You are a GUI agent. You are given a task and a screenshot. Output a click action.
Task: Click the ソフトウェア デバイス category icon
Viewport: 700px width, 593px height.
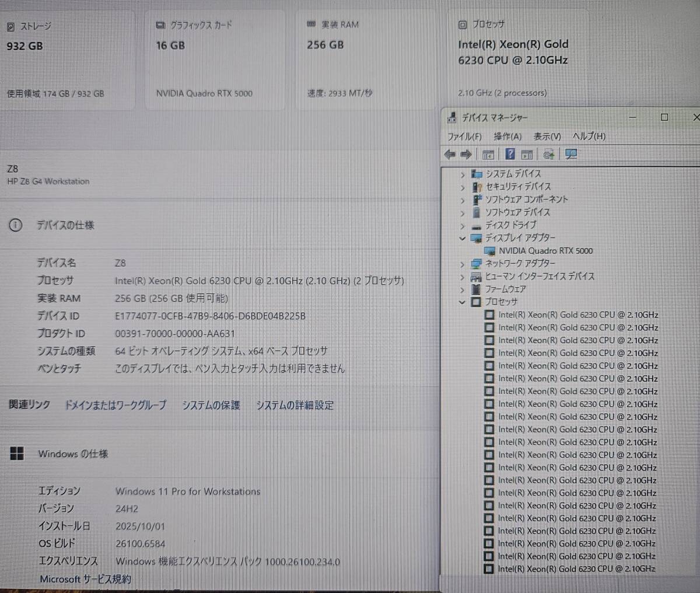(477, 212)
